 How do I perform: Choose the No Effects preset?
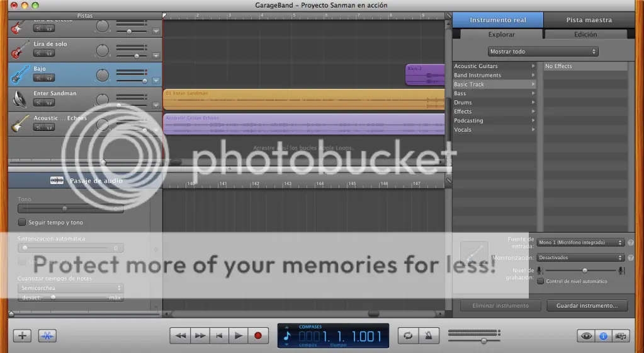585,66
